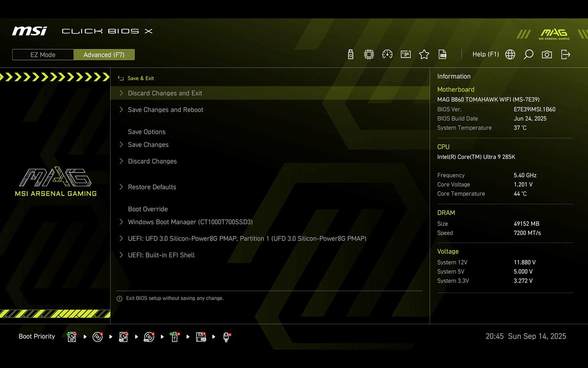Choose Save Changes and Reboot
The image size is (588, 368).
(270, 110)
